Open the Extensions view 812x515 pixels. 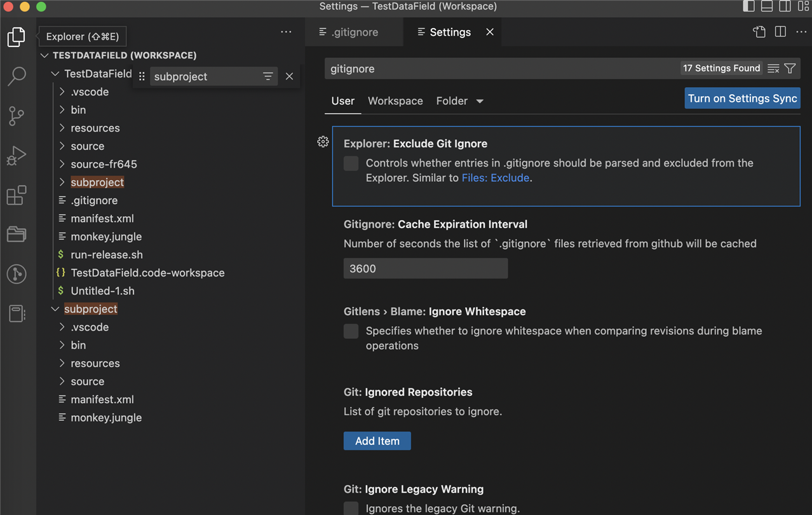point(17,195)
